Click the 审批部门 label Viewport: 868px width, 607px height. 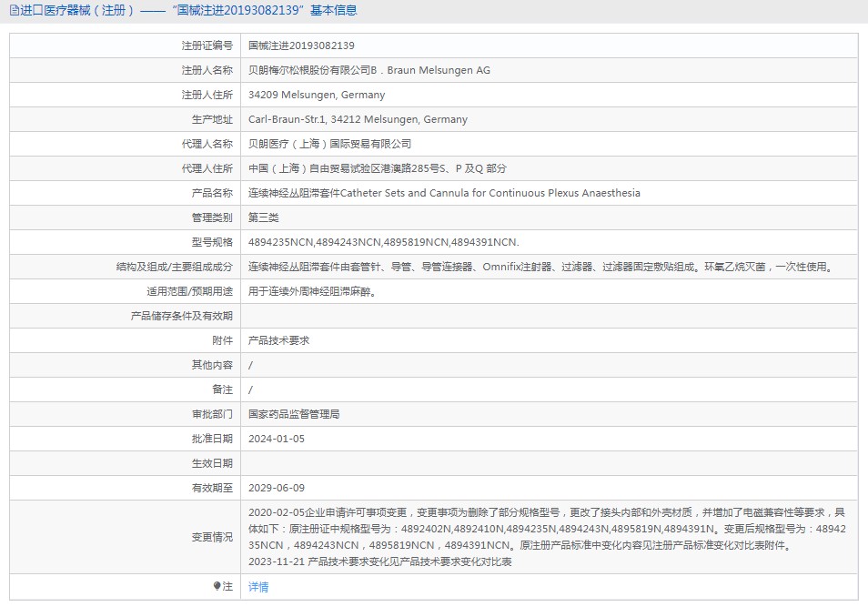pos(212,414)
